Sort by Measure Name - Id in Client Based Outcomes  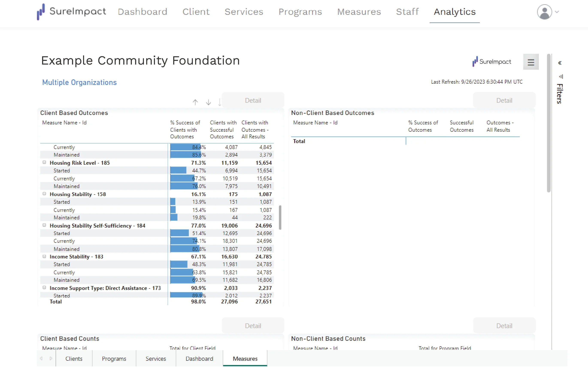[x=64, y=122]
